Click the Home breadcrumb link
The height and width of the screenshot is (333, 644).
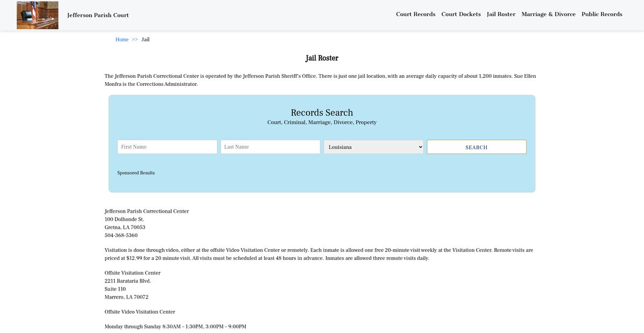pyautogui.click(x=122, y=40)
